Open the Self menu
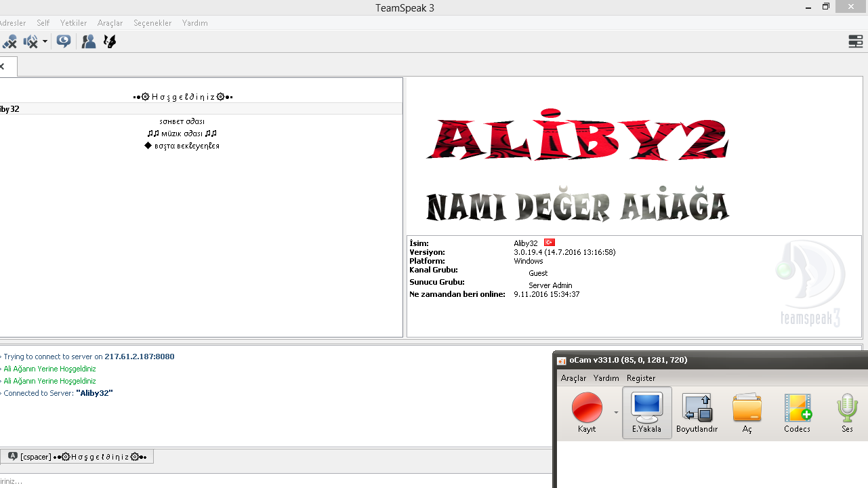This screenshot has height=488, width=868. click(43, 23)
